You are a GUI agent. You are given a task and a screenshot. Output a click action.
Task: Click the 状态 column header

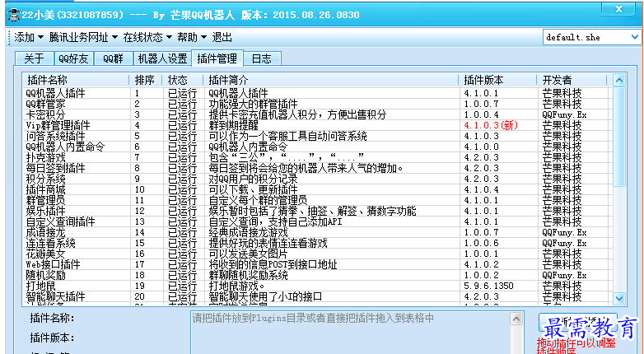point(183,80)
